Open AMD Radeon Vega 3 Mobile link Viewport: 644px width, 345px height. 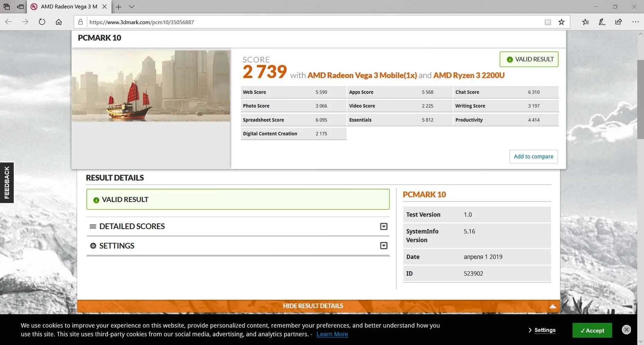pyautogui.click(x=362, y=75)
